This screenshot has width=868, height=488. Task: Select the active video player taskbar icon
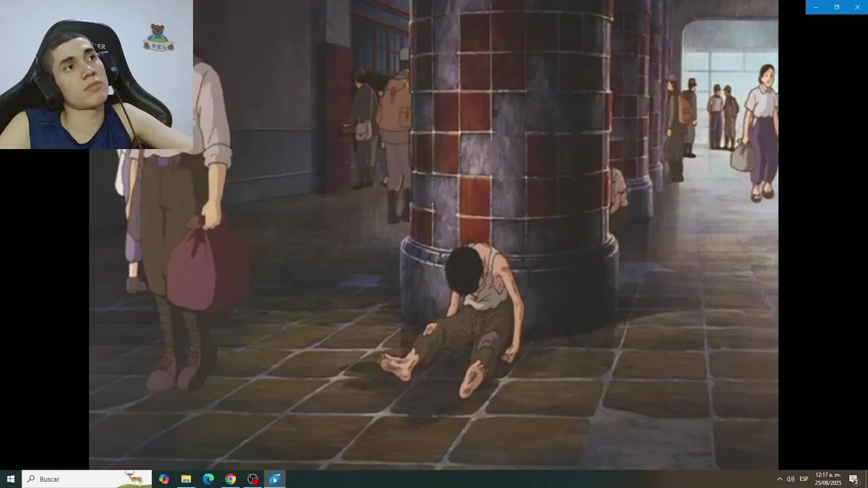click(275, 479)
